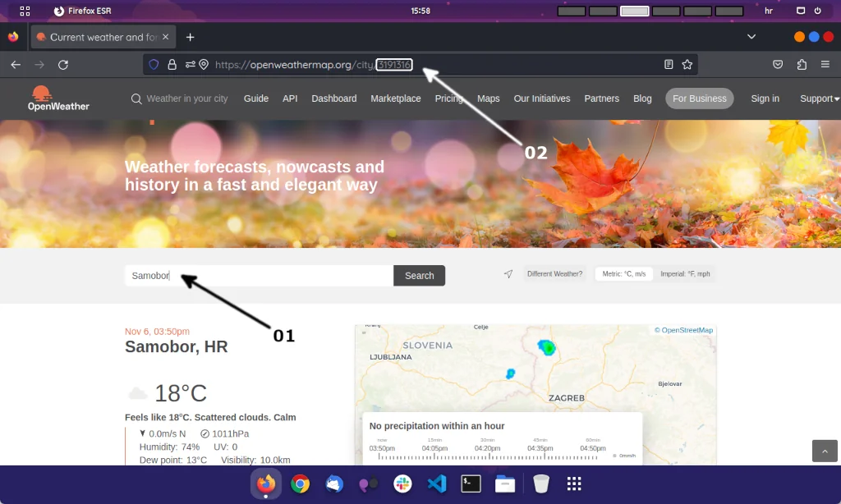Click the geolocation arrow icon

[x=508, y=274]
